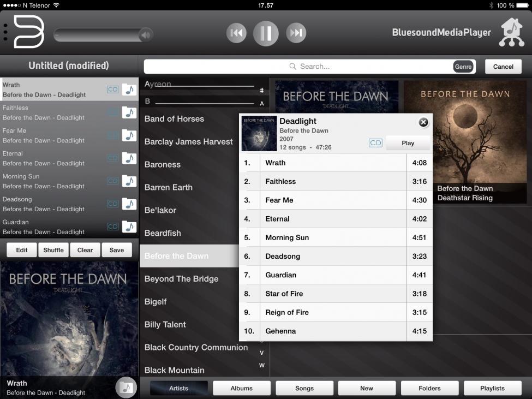Screen dimensions: 532x399
Task: Jump to index symbol #
Action: coord(261,90)
